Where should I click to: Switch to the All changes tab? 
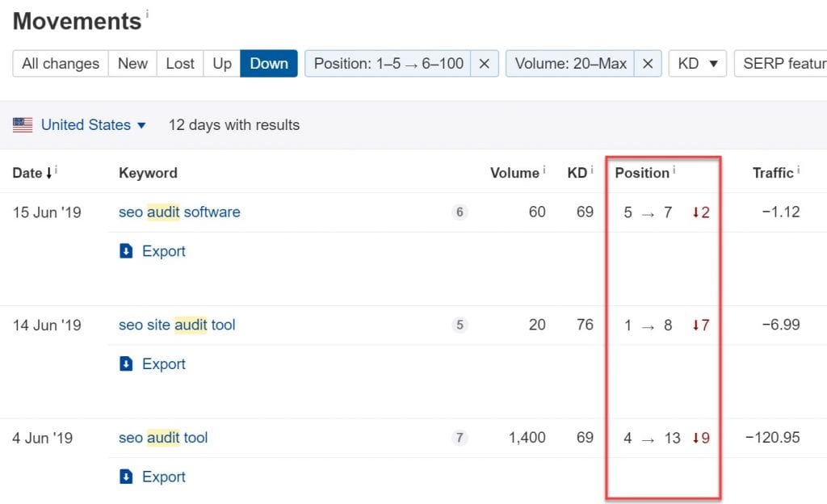60,63
